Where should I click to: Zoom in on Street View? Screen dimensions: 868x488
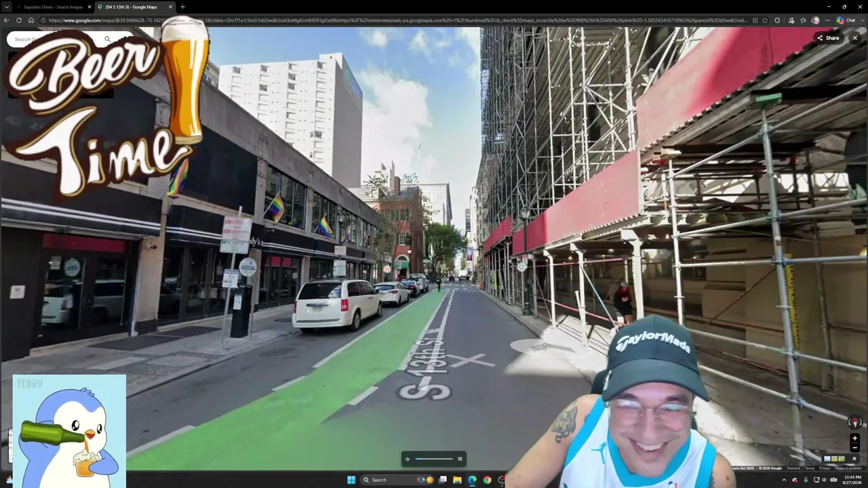854,439
